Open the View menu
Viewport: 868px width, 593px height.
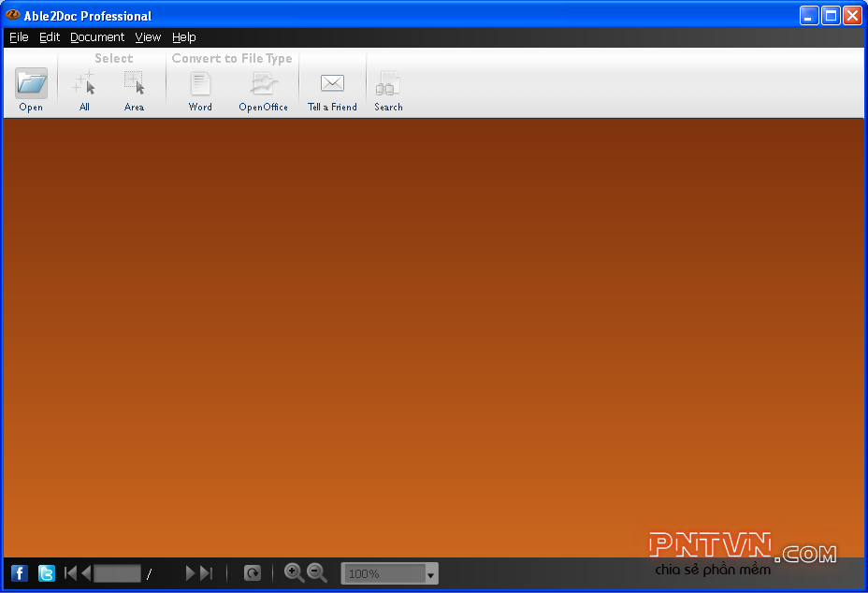[x=148, y=37]
